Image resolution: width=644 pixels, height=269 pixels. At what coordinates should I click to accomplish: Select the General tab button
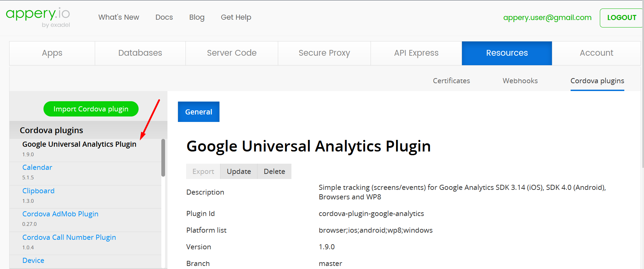[199, 112]
